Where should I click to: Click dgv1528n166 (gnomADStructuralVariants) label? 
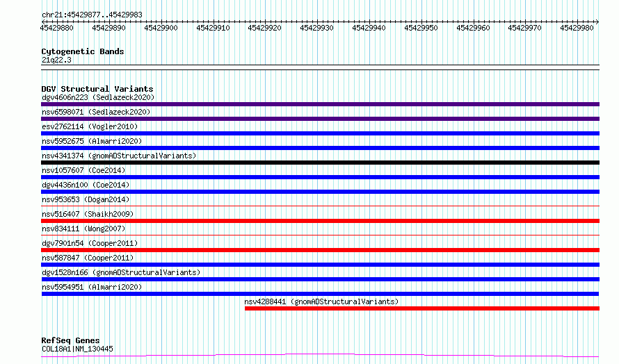click(121, 272)
